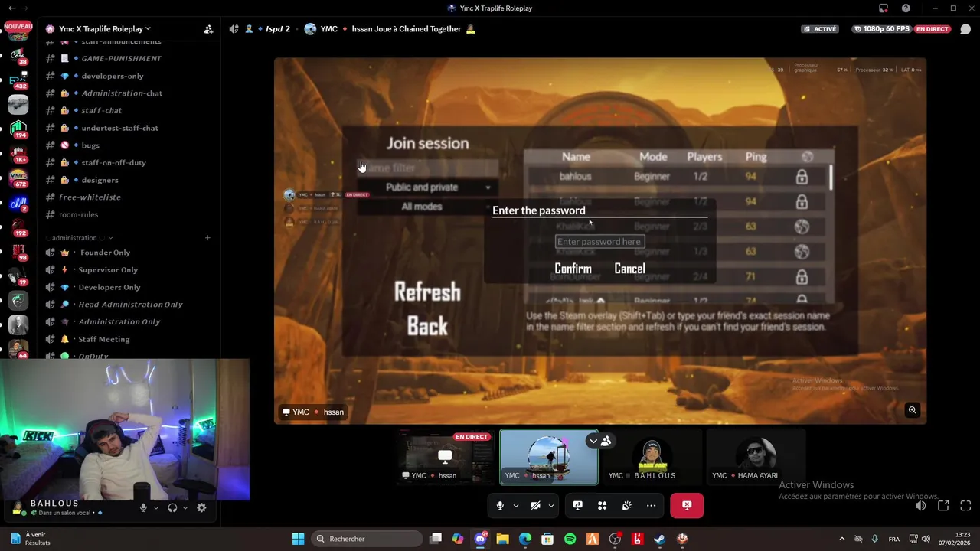
Task: Expand input device arrow in user panel
Action: point(156,507)
